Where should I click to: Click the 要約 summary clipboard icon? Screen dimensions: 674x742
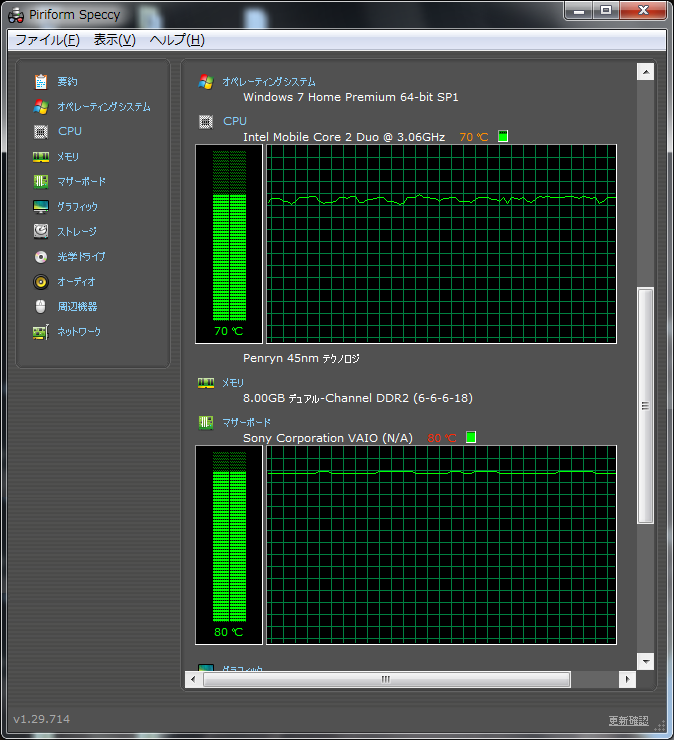(41, 82)
